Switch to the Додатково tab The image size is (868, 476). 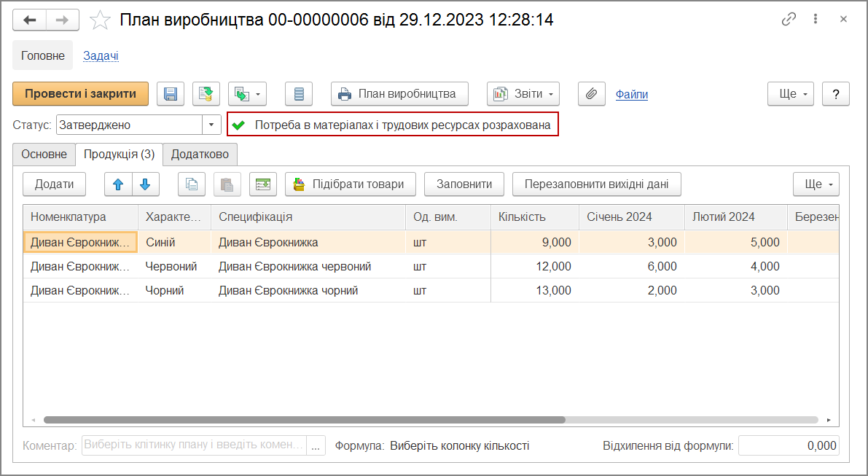(x=200, y=155)
